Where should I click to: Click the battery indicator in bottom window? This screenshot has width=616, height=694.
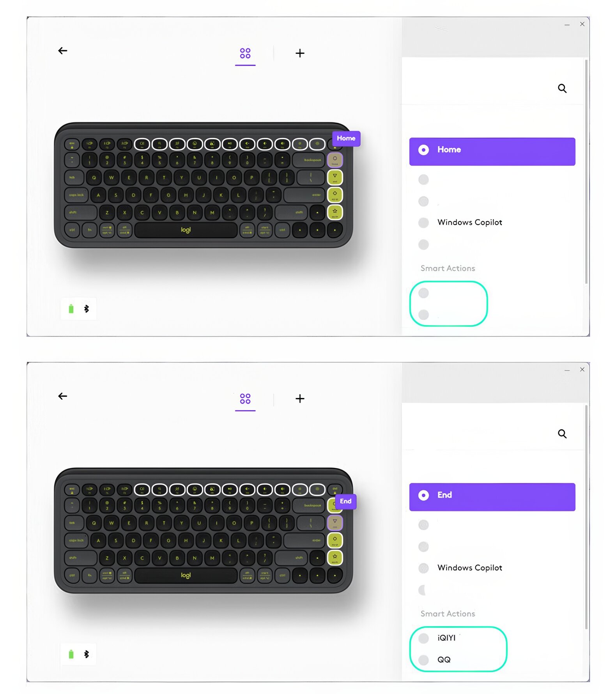pos(71,654)
